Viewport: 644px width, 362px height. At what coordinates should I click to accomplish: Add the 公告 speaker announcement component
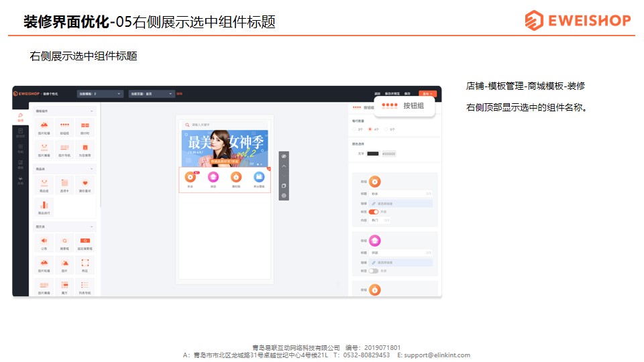pos(44,243)
